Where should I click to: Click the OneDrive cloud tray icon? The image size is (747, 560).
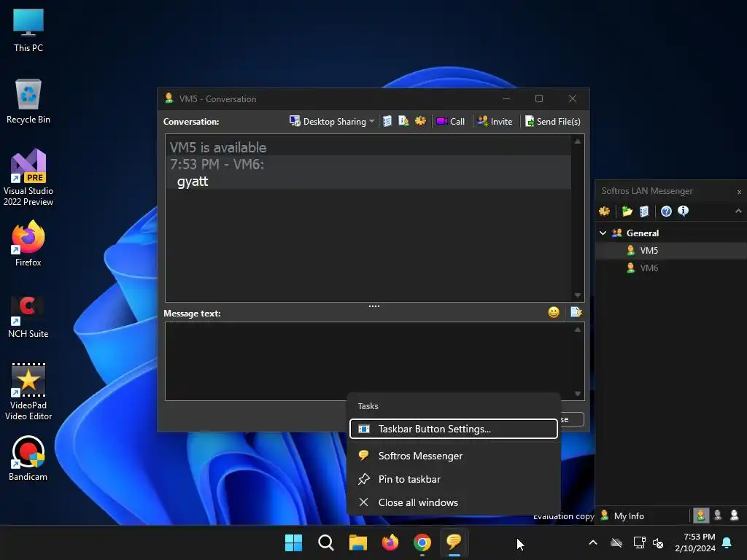pos(616,542)
